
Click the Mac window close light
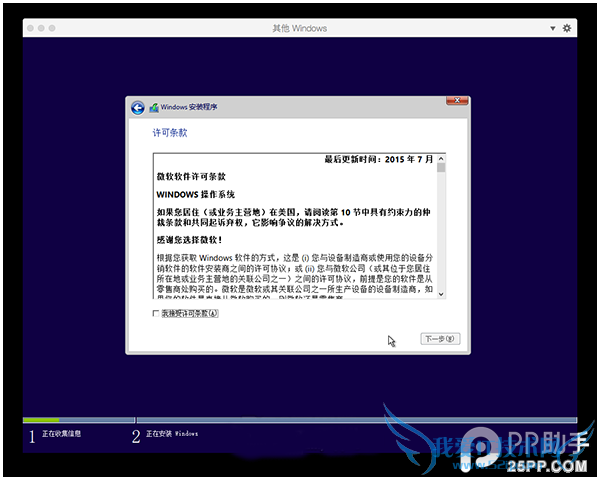31,28
